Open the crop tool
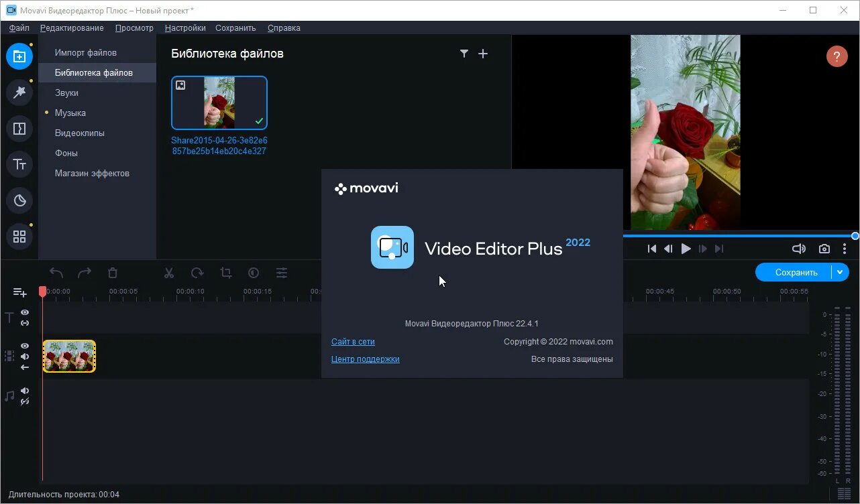Image resolution: width=860 pixels, height=504 pixels. (225, 273)
